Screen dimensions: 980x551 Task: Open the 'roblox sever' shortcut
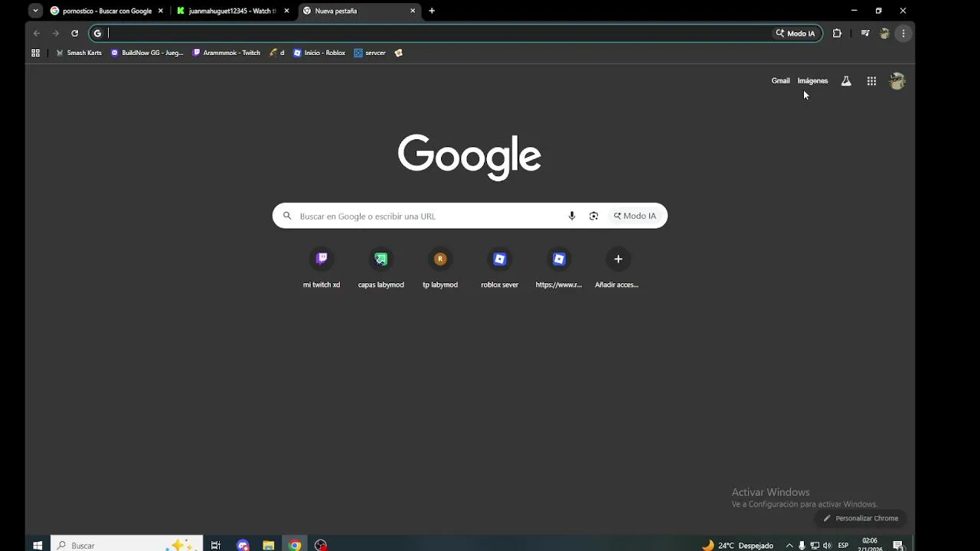click(x=499, y=269)
